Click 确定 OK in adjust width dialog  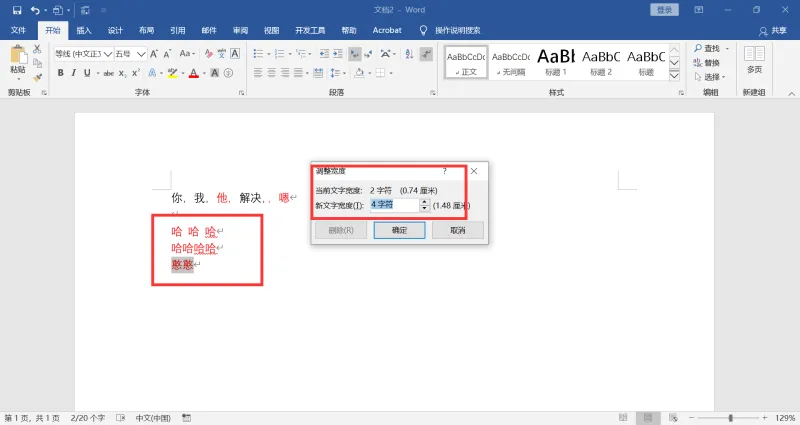pyautogui.click(x=399, y=230)
